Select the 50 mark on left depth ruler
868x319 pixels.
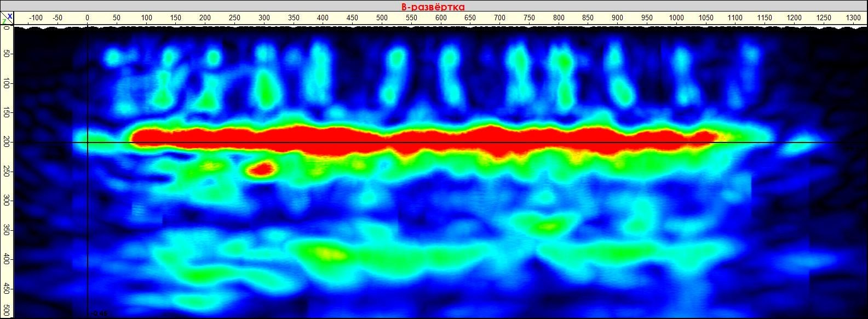(x=6, y=55)
